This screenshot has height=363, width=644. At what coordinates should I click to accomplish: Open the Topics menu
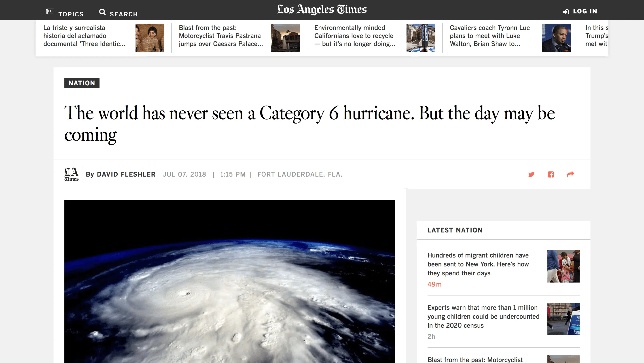point(71,13)
